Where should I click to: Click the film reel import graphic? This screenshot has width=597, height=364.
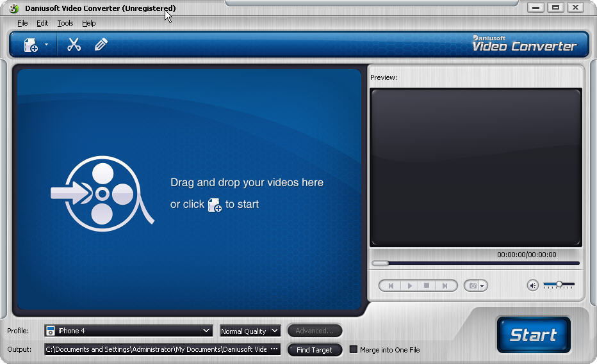click(x=102, y=194)
